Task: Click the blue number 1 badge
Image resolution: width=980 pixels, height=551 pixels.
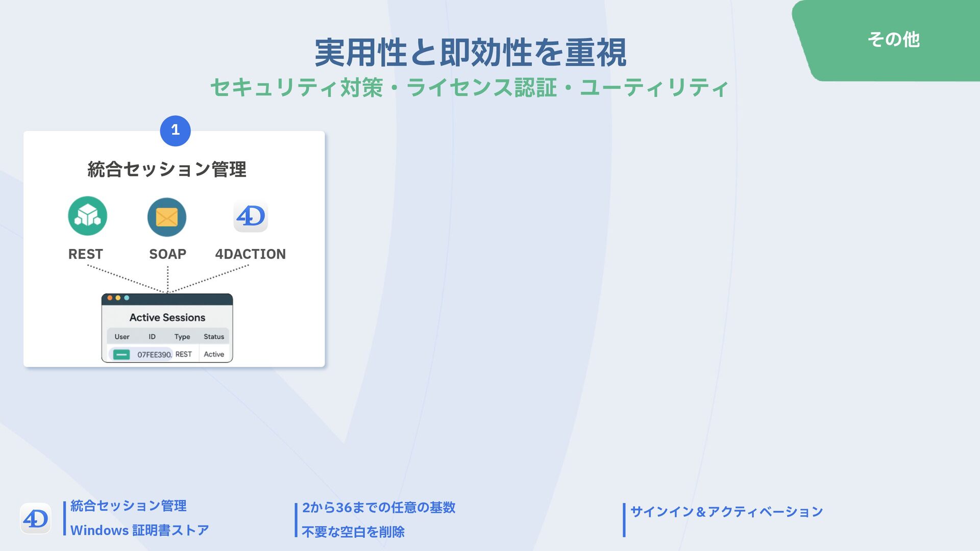Action: 175,131
